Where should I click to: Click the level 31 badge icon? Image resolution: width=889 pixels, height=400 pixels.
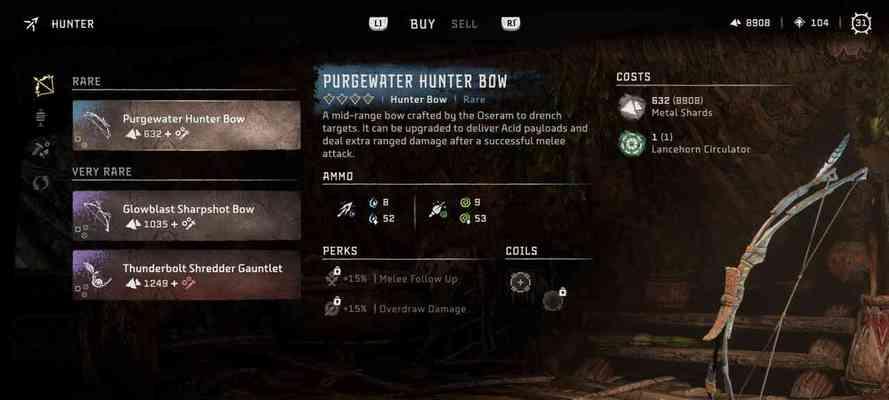861,23
